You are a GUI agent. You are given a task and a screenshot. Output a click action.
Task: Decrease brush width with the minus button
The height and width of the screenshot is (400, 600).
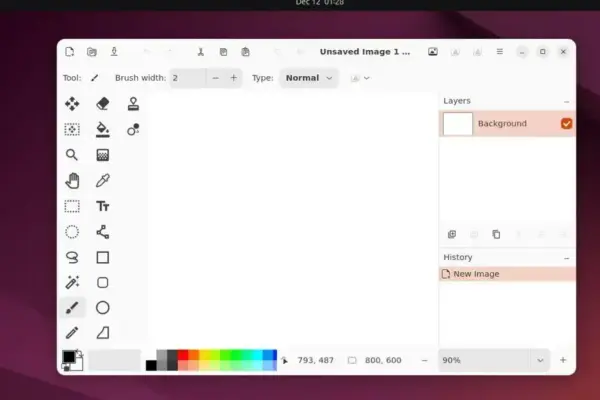pos(215,78)
